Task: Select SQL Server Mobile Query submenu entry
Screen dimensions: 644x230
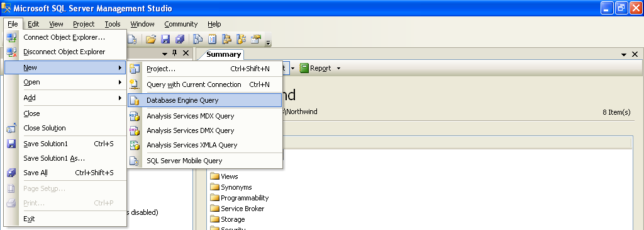Action: (205, 161)
